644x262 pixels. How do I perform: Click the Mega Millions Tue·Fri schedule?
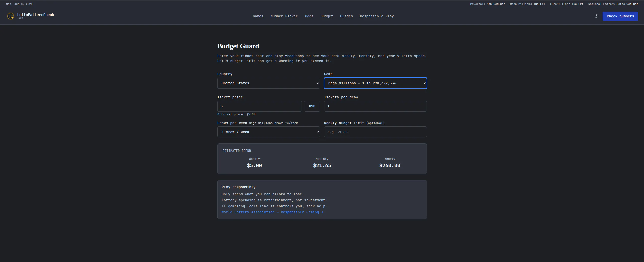(527, 4)
